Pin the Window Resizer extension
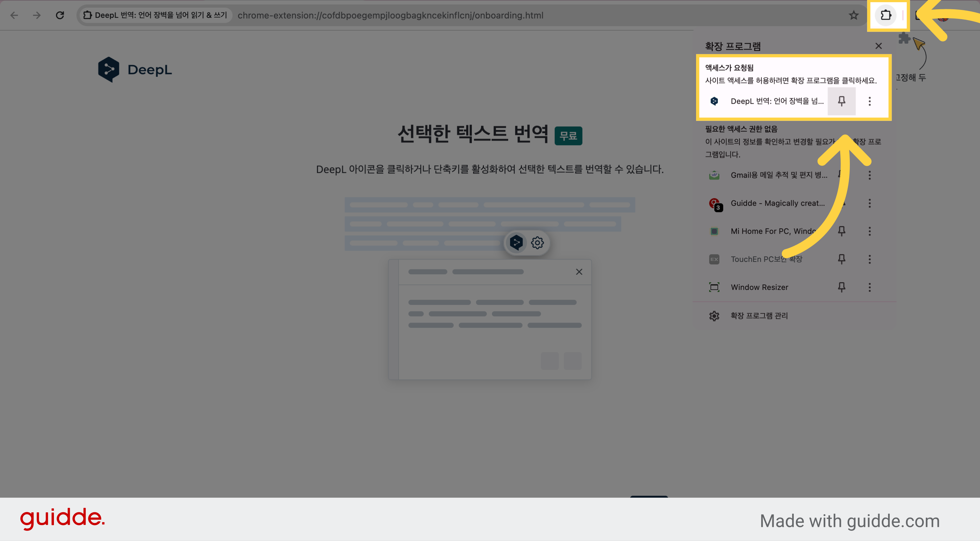This screenshot has height=541, width=980. tap(842, 287)
